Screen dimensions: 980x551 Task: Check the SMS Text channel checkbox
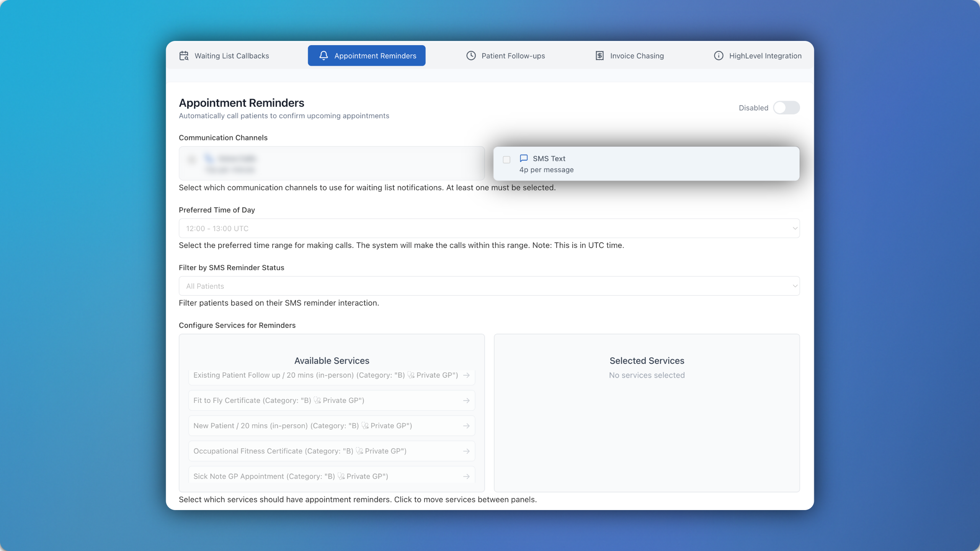coord(506,160)
